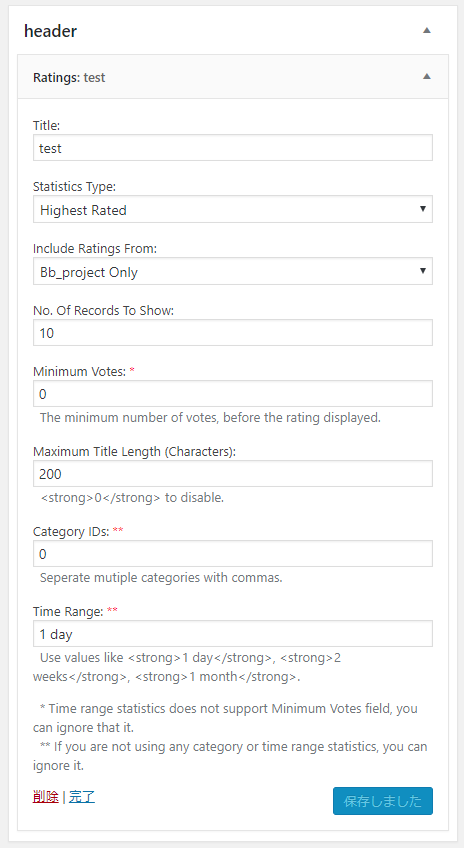Click the Minimum Votes: label text

(x=79, y=372)
